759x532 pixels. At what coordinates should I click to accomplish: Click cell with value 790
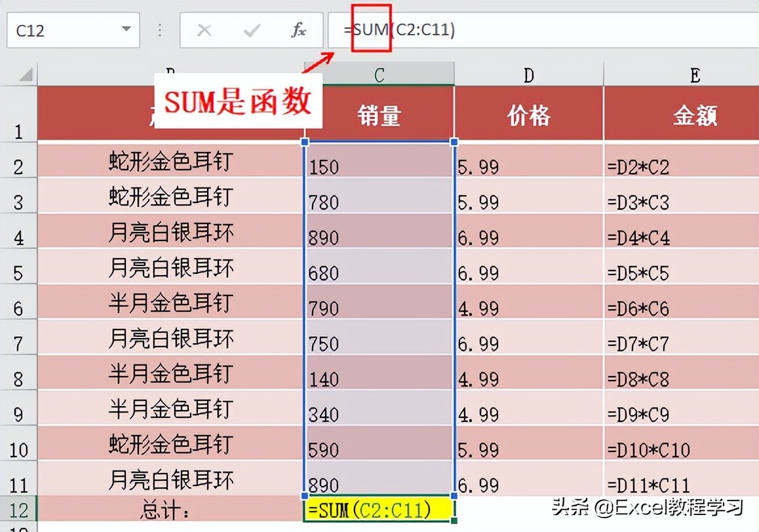pos(379,301)
